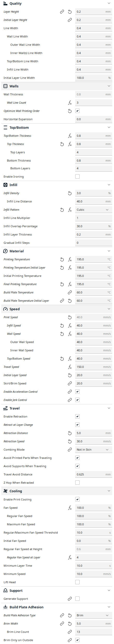Click reset arrow for Retraction Distance

[70, 433]
